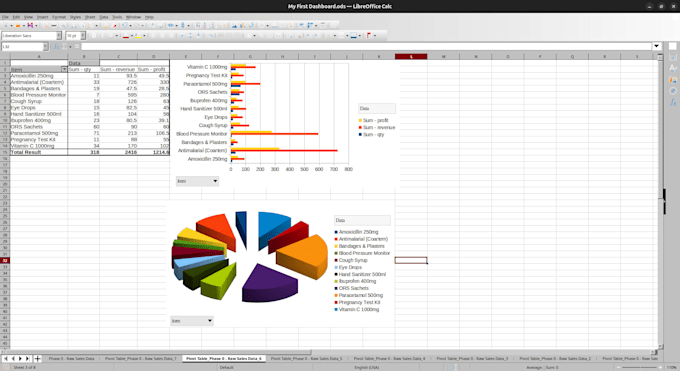
Task: Click the Undo arrow icon
Action: (124, 26)
